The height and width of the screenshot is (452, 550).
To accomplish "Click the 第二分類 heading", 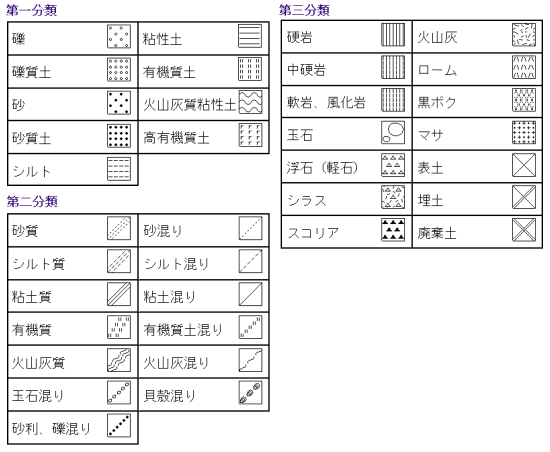I will [x=32, y=201].
